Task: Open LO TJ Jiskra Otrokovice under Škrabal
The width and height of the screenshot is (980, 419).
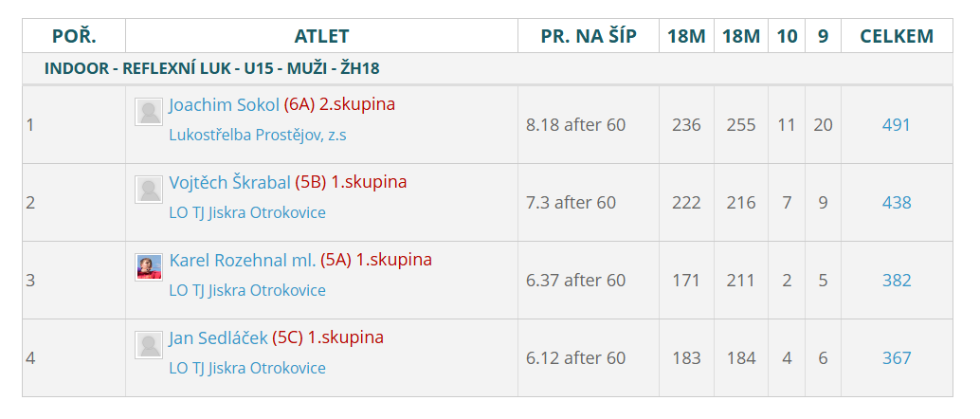Action: pos(246,212)
